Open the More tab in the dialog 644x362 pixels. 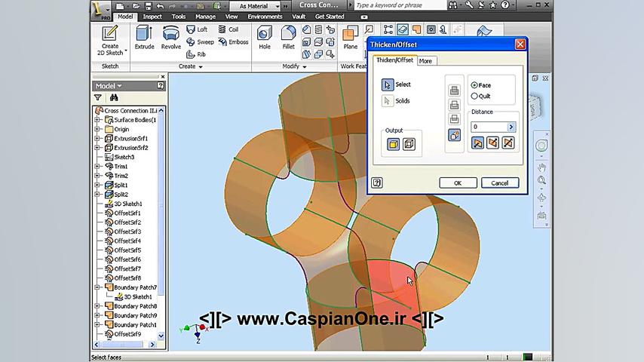(426, 61)
